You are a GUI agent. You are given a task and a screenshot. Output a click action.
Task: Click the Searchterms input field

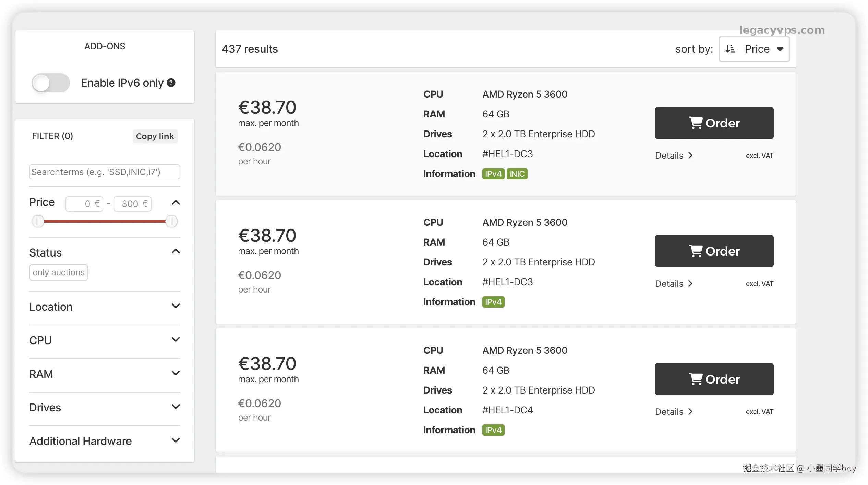[105, 172]
